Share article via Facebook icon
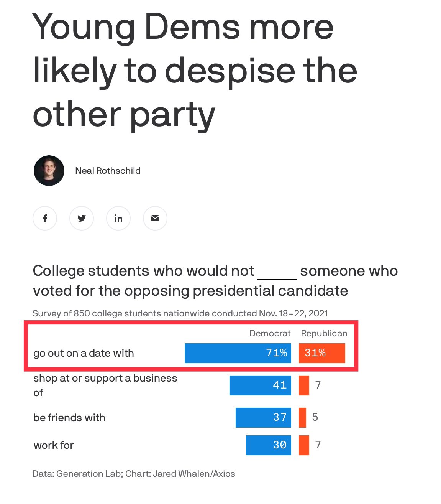The image size is (441, 504). click(x=45, y=218)
